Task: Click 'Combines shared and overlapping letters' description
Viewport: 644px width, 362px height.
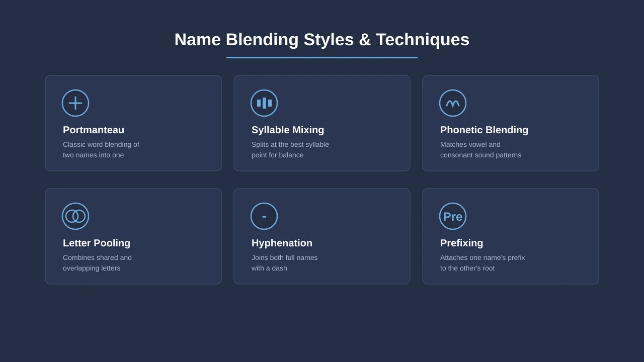Action: click(x=97, y=263)
